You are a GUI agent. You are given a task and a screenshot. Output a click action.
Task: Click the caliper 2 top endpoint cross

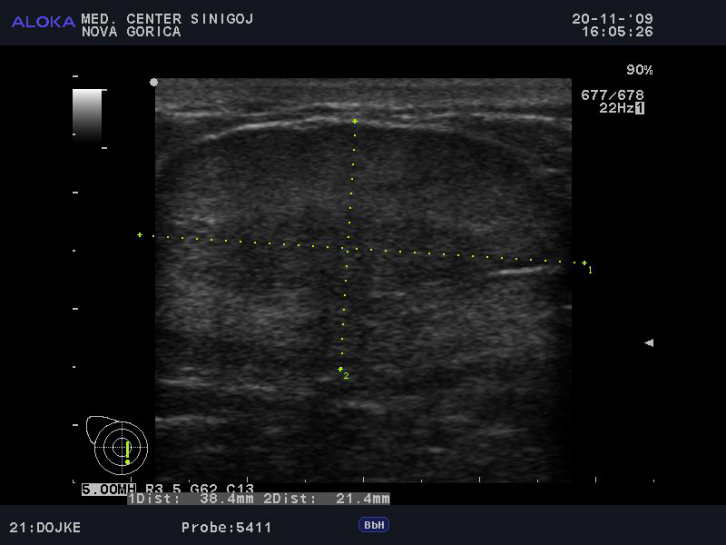pyautogui.click(x=355, y=121)
